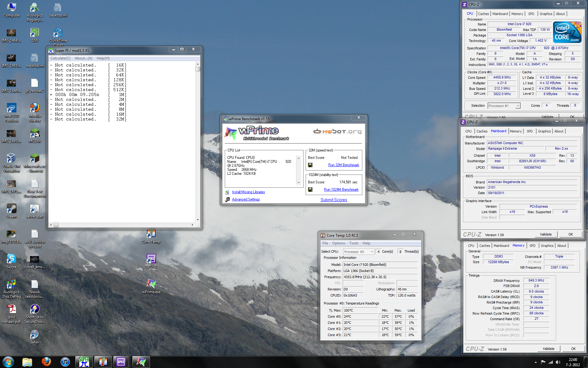Click volume icon in system tray
Viewport: 588px width, 368px height.
point(558,362)
